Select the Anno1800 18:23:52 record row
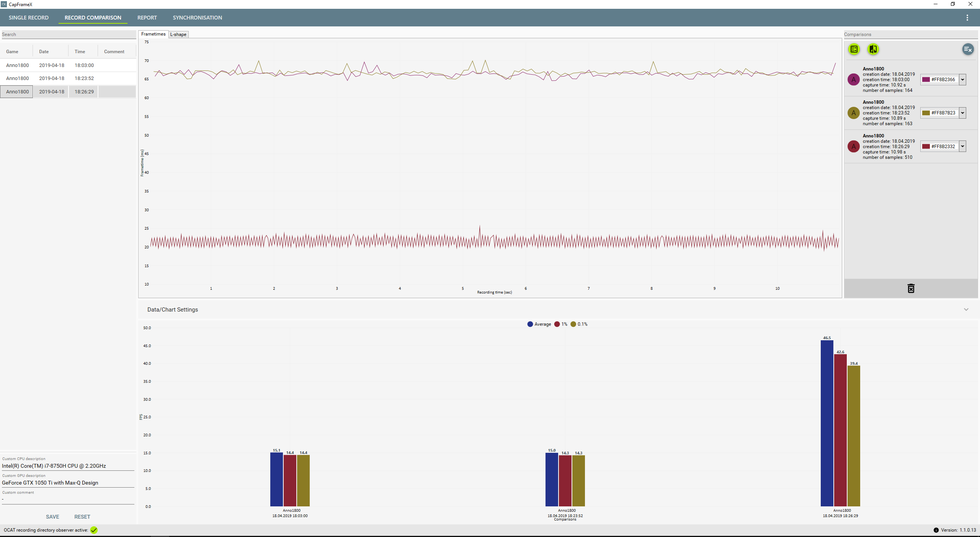The image size is (980, 537). click(68, 78)
